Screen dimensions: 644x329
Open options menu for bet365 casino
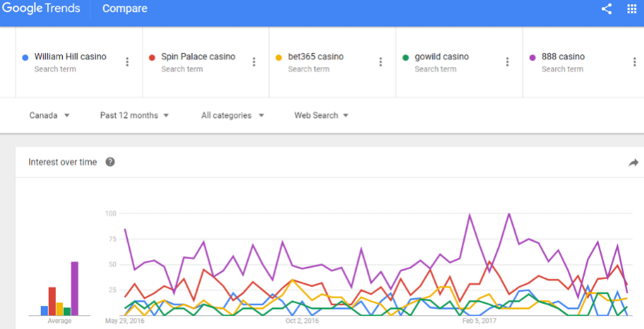(381, 62)
